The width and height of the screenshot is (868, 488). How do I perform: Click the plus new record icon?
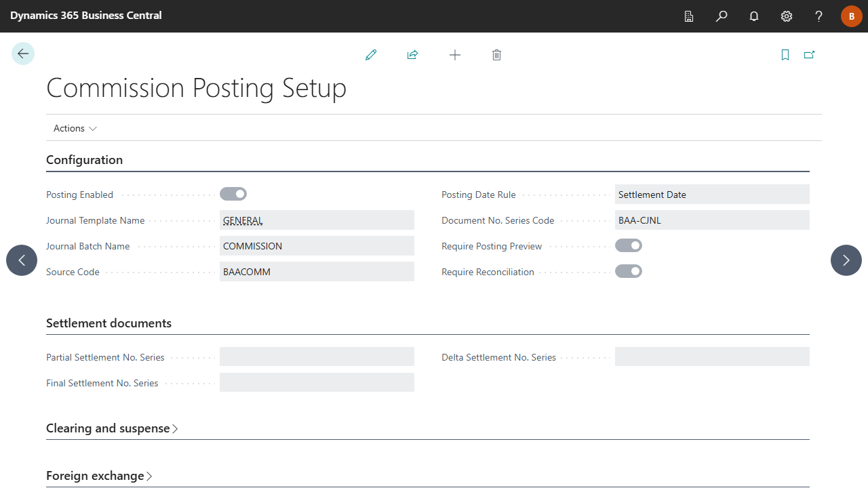tap(455, 55)
